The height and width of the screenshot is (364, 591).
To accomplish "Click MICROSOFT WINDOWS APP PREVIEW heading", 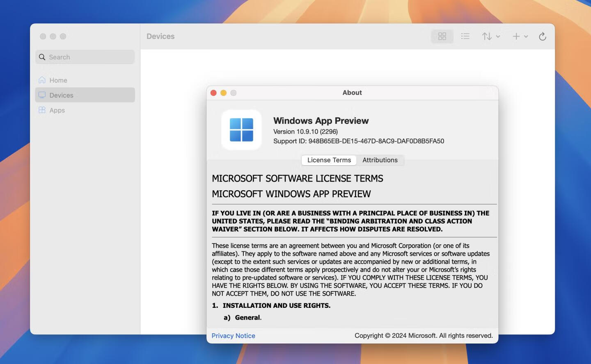I will coord(291,194).
